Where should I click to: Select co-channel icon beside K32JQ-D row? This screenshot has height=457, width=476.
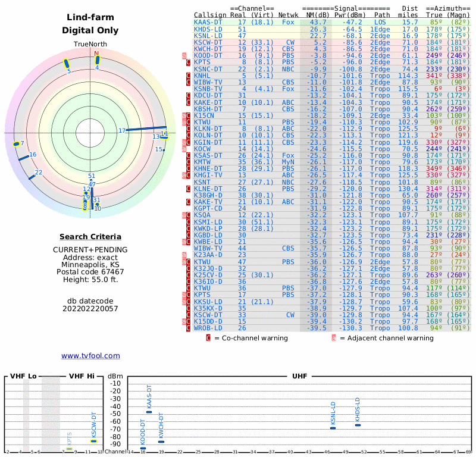click(188, 268)
